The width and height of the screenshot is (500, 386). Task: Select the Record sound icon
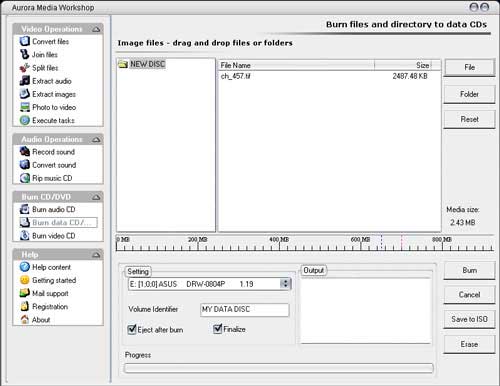25,152
